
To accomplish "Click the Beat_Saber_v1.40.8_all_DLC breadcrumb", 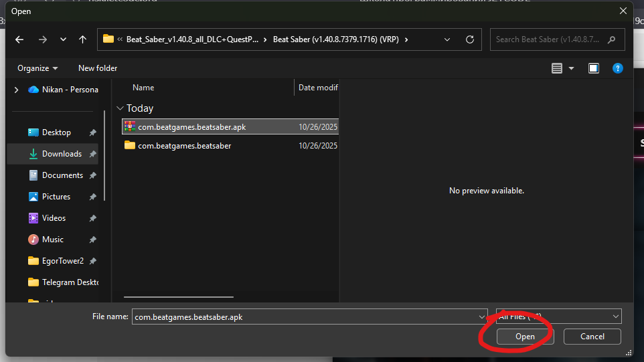I will click(192, 39).
